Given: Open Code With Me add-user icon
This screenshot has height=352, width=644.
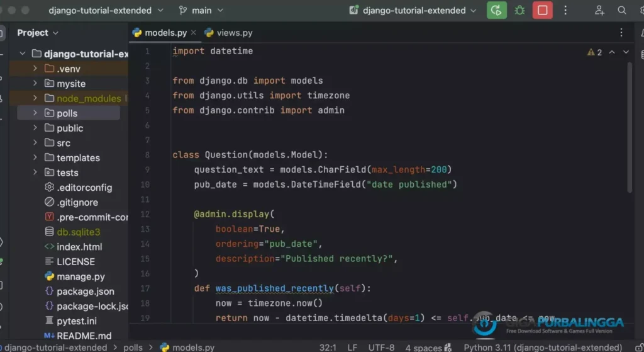Looking at the screenshot, I should tap(599, 10).
